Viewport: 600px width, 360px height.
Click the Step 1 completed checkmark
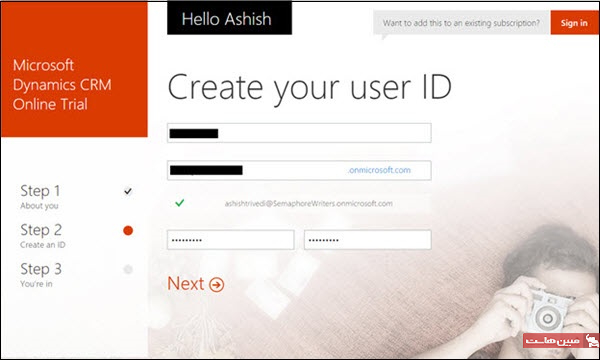[x=128, y=191]
